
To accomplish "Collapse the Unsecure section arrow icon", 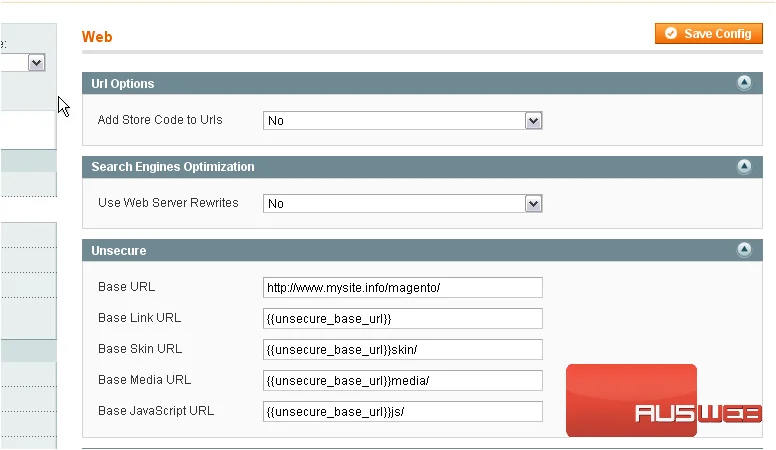I will point(744,249).
